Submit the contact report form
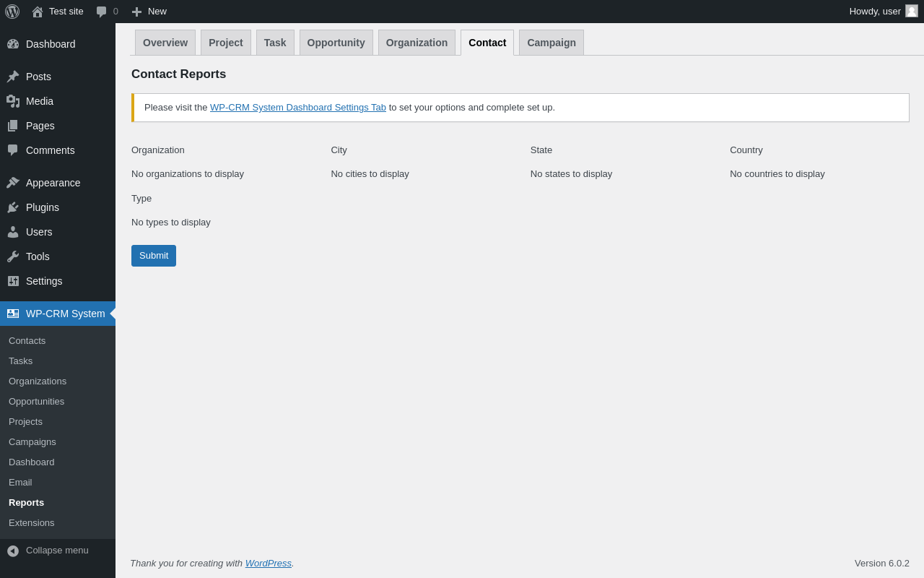The image size is (924, 578). tap(154, 256)
